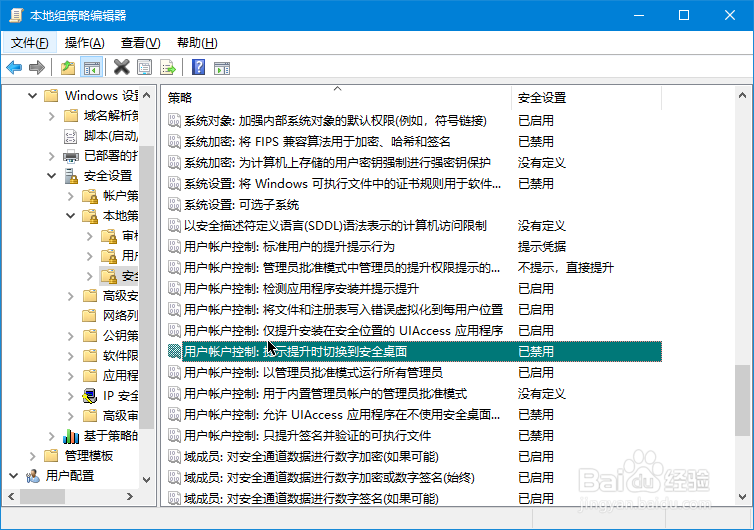Expand the 公钥策 tree node
Viewport: 754px width, 530px height.
pyautogui.click(x=71, y=336)
